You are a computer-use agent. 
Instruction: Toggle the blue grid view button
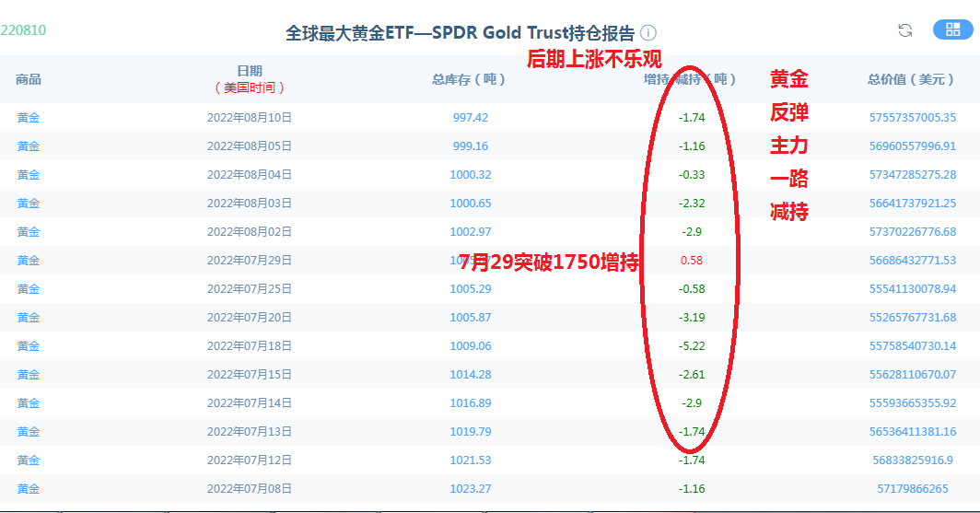tap(952, 29)
